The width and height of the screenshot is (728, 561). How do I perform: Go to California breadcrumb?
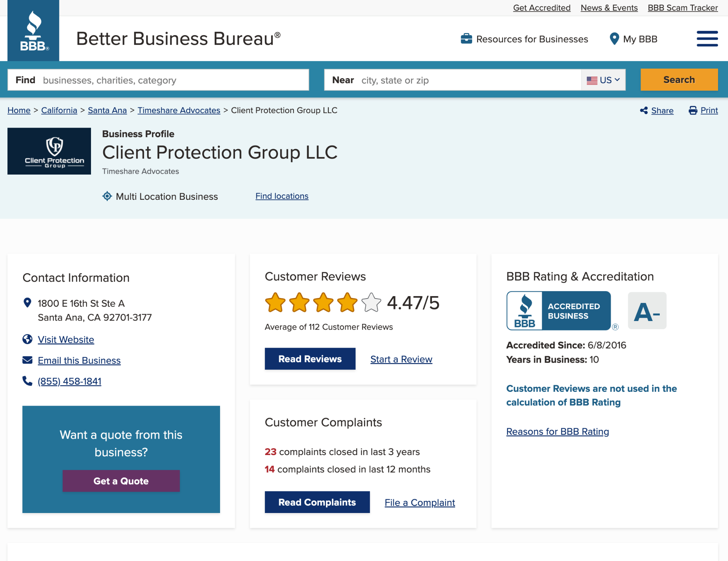[x=59, y=111]
